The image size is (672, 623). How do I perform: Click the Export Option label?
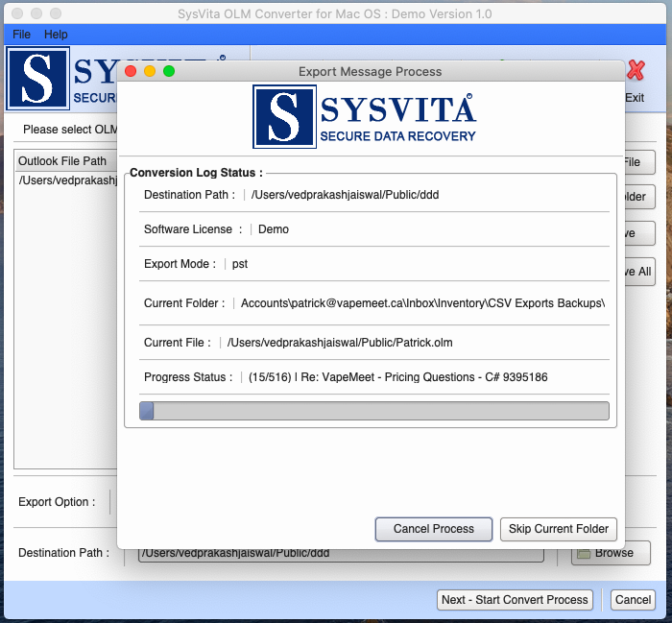coord(57,502)
